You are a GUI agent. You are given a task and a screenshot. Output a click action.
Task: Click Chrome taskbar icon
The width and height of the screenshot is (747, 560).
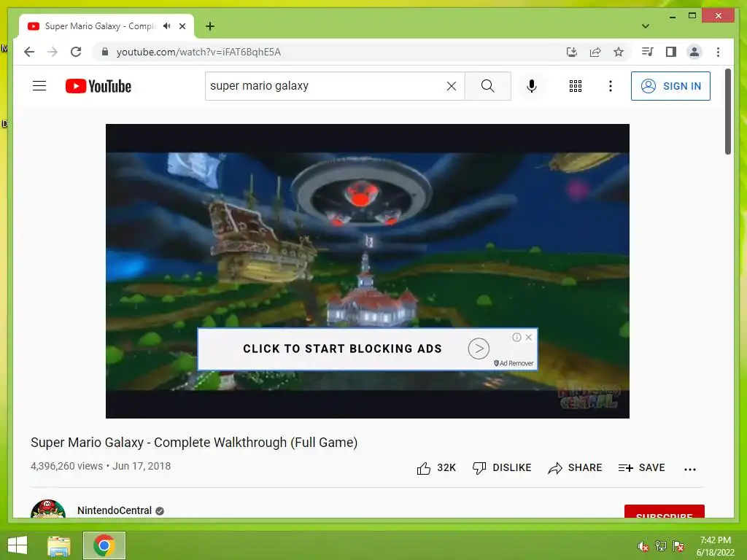tap(104, 545)
